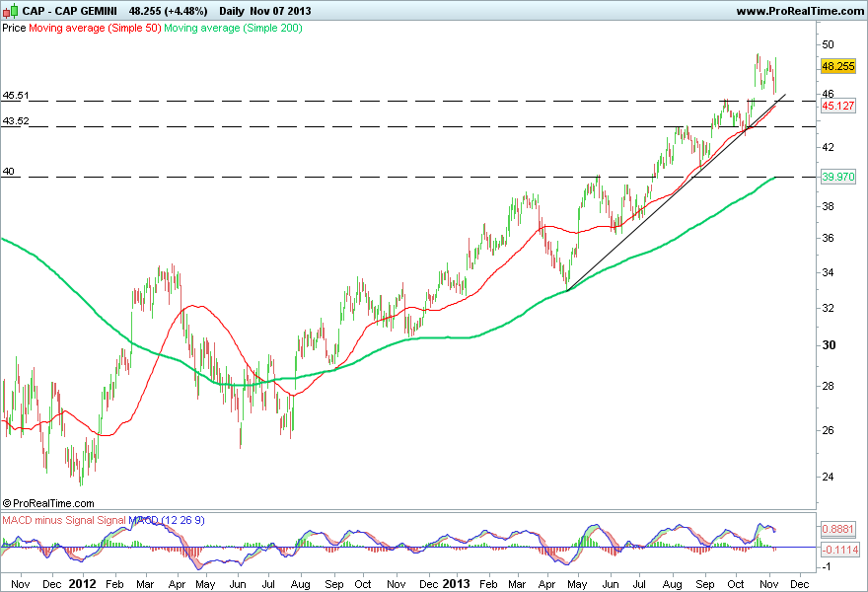868x592 pixels.
Task: Click the candlestick icon beside CAP ticker
Action: pyautogui.click(x=11, y=11)
